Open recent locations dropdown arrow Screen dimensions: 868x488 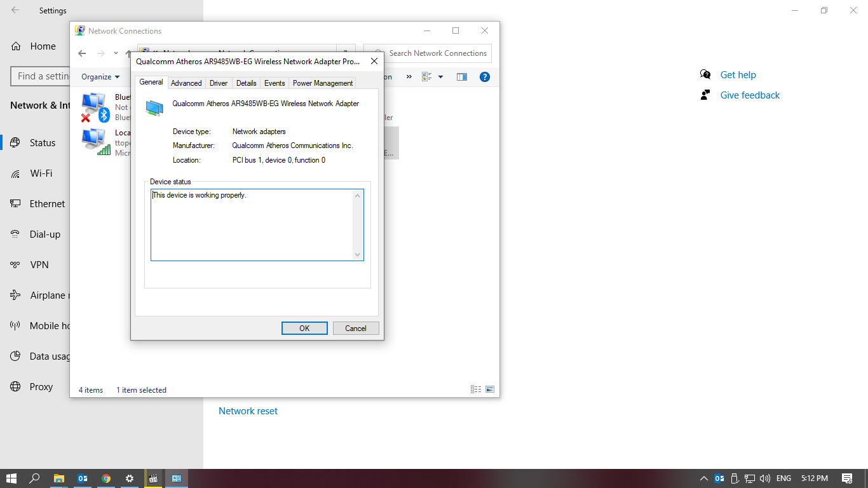(116, 53)
